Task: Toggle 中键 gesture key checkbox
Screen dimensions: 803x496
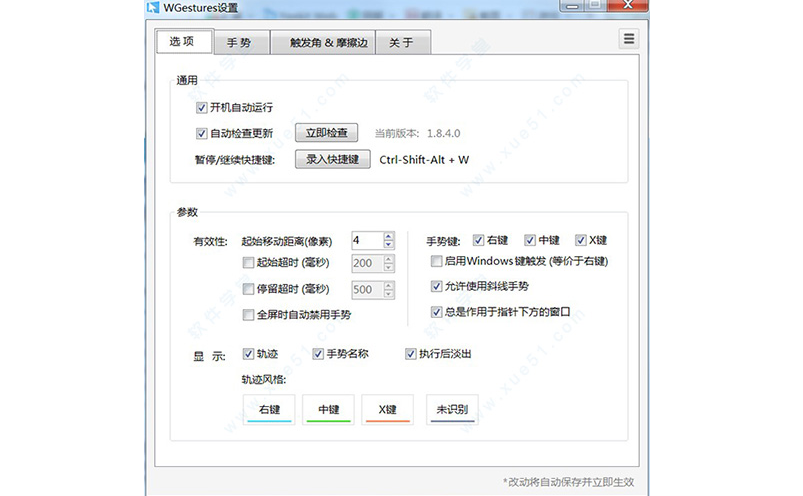Action: point(530,240)
